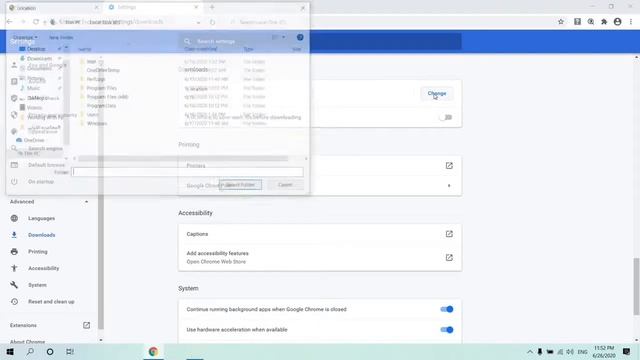The height and width of the screenshot is (360, 640).
Task: Switch to the Settings tab
Action: click(153, 7)
